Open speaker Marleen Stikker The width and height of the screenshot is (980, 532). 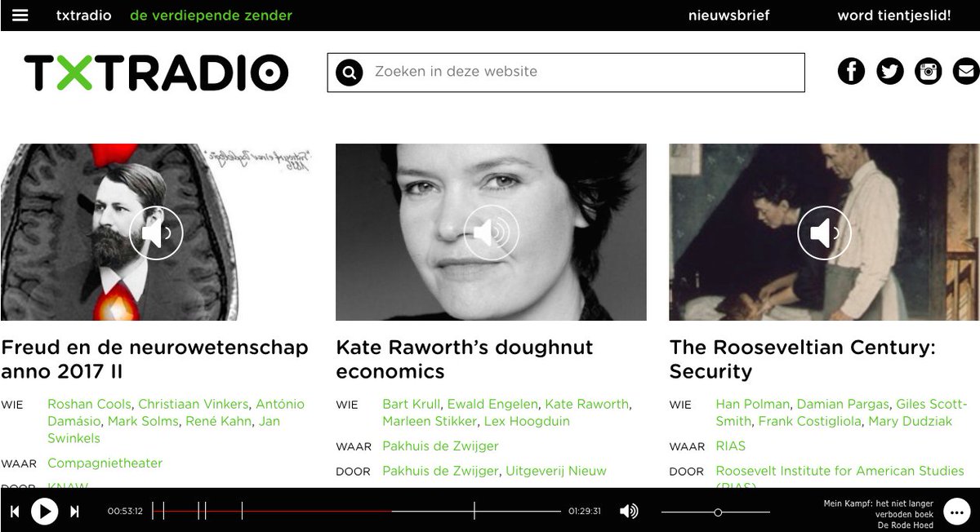430,421
